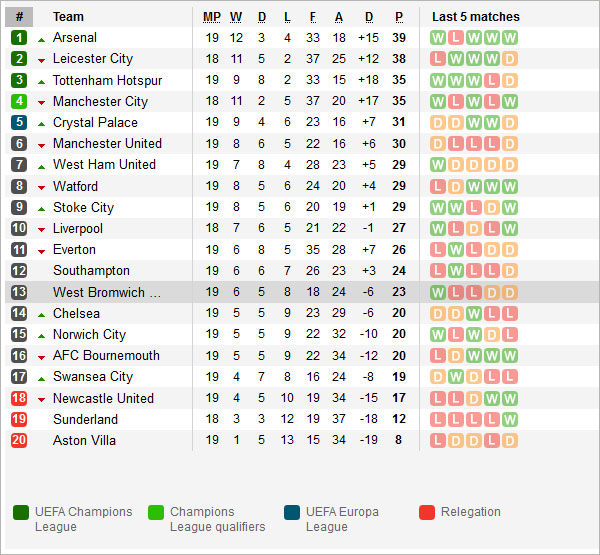Click the red down arrow beside Watford
Viewport: 600px width, 555px height.
(x=41, y=187)
